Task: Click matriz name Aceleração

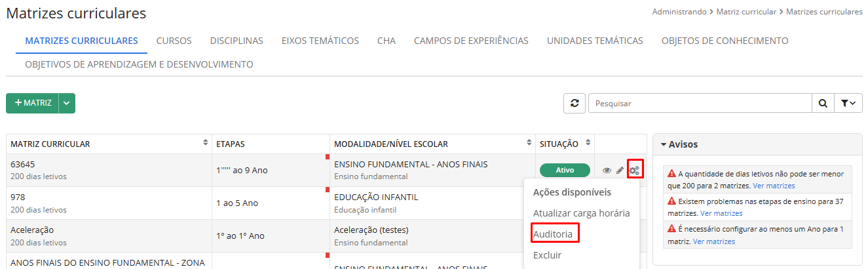Action: [32, 230]
